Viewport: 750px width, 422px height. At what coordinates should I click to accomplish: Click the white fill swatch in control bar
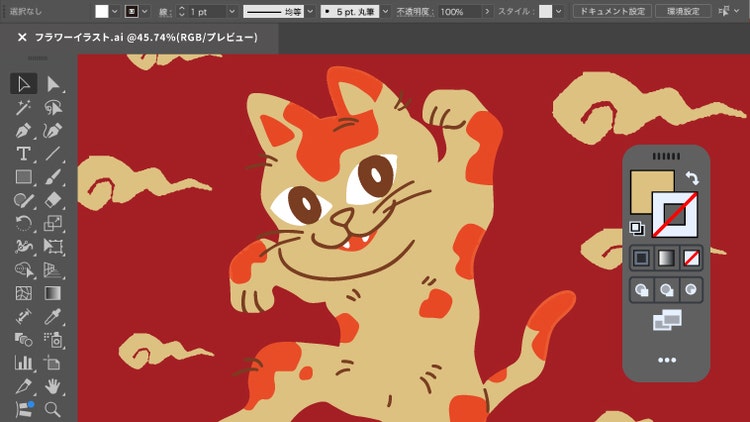(101, 11)
